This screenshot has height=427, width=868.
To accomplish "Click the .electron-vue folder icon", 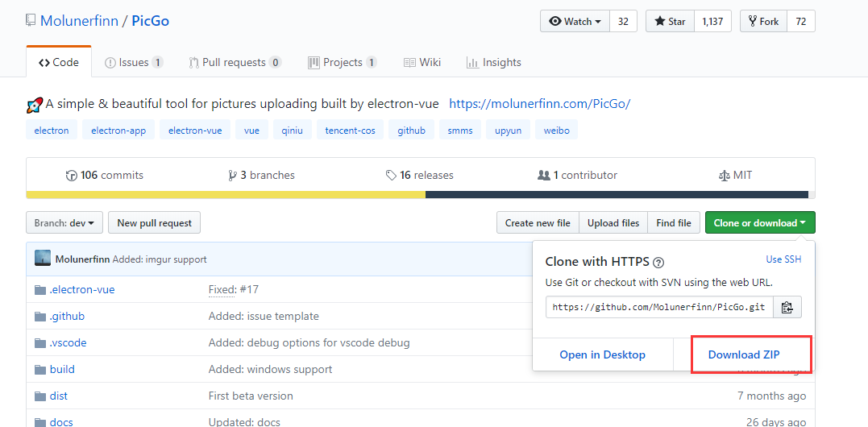I will (x=39, y=290).
